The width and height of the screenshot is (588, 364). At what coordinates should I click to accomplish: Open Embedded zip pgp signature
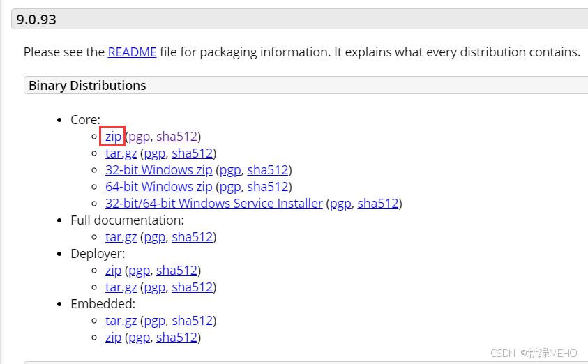click(140, 338)
